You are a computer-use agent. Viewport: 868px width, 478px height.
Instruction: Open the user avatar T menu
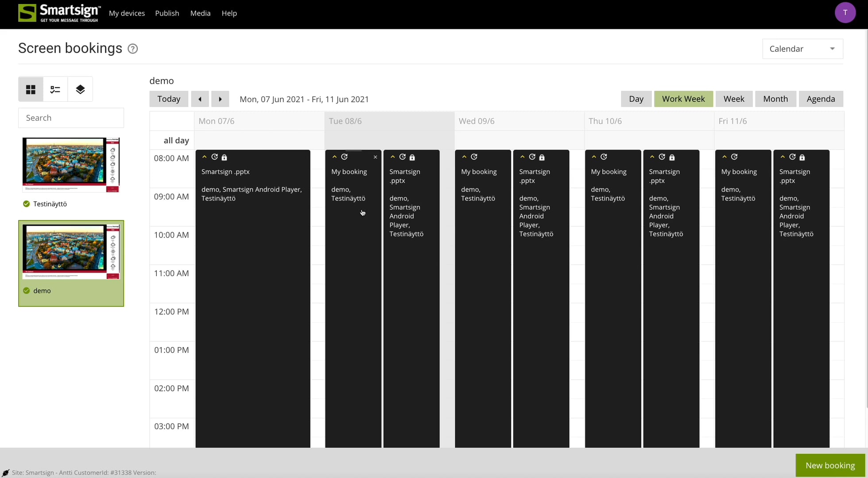pos(845,12)
